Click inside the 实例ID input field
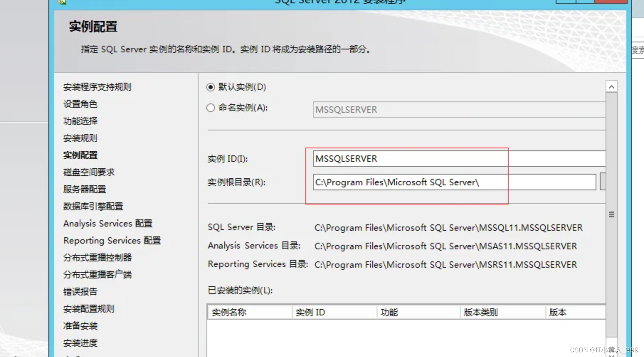This screenshot has height=357, width=644. pos(409,159)
